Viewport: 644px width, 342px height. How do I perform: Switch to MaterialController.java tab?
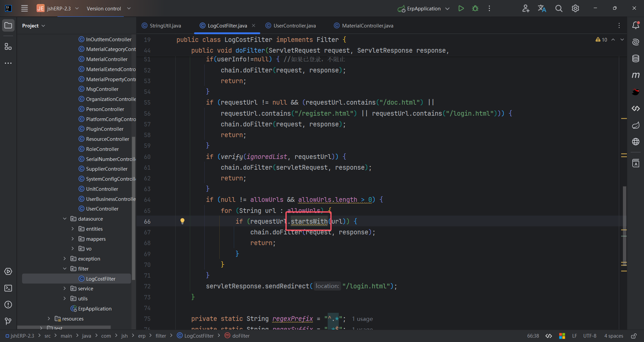point(363,25)
